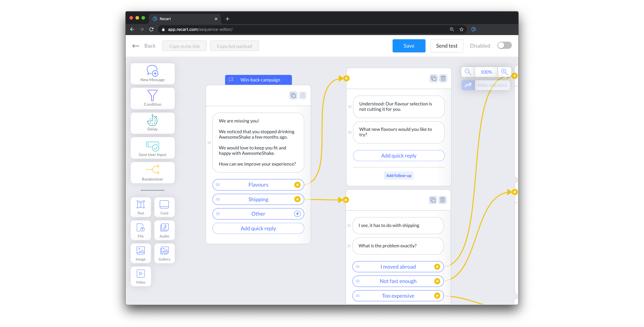Go Back to previous page
Image resolution: width=644 pixels, height=327 pixels.
click(144, 46)
